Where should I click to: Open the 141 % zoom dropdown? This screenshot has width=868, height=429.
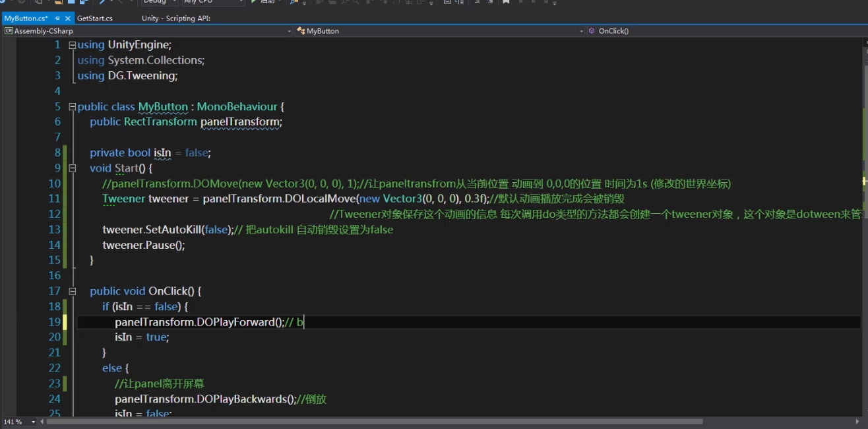(19, 421)
